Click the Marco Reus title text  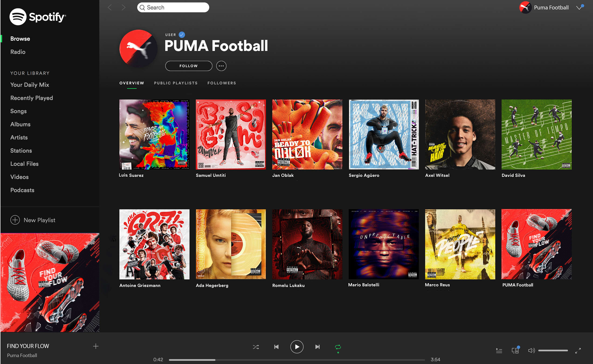point(437,285)
